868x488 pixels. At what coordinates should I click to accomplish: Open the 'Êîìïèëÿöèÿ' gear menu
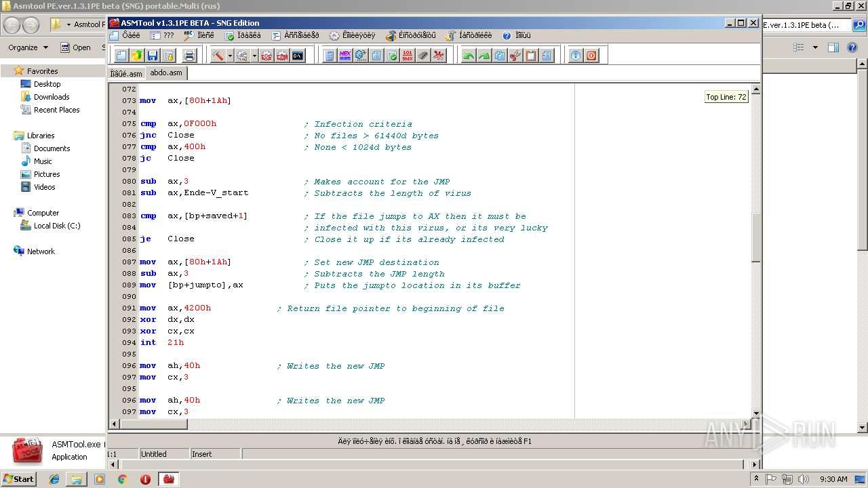[x=352, y=35]
